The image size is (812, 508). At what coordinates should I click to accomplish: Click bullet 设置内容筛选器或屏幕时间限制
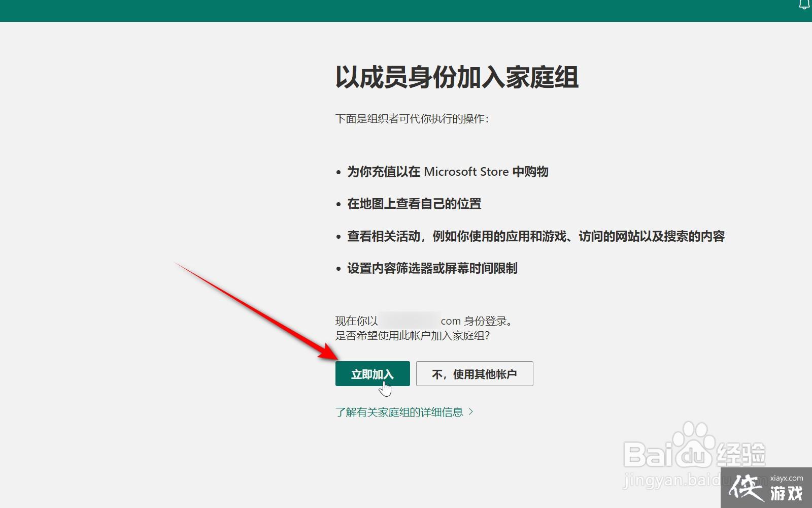(x=432, y=268)
